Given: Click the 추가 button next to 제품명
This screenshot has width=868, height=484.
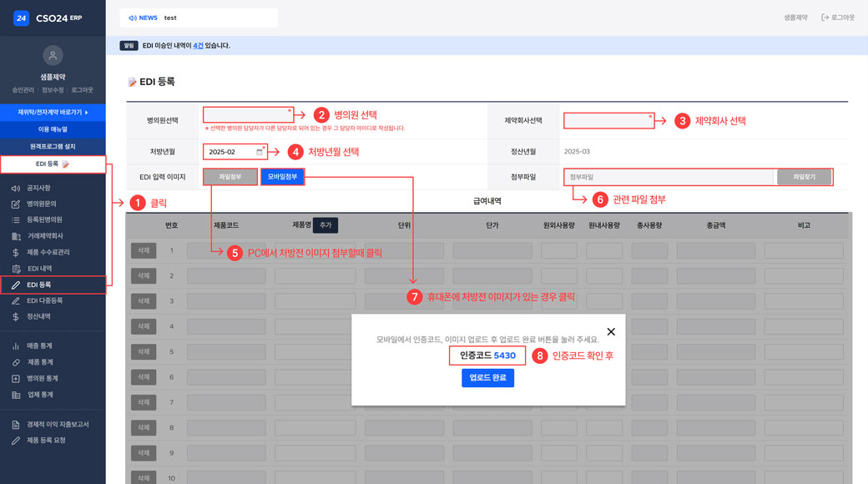Looking at the screenshot, I should [x=325, y=224].
